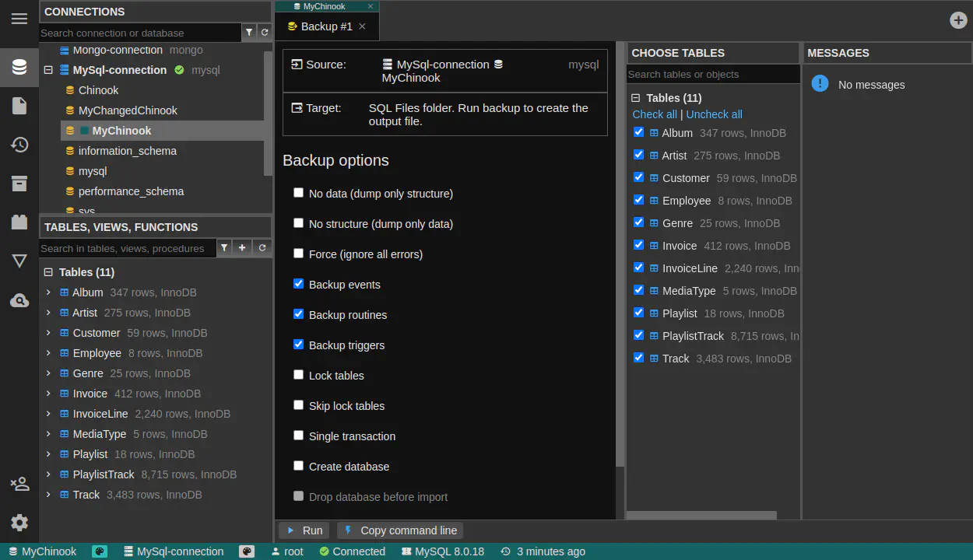The height and width of the screenshot is (560, 973).
Task: Click the Uncheck all link
Action: pos(714,114)
